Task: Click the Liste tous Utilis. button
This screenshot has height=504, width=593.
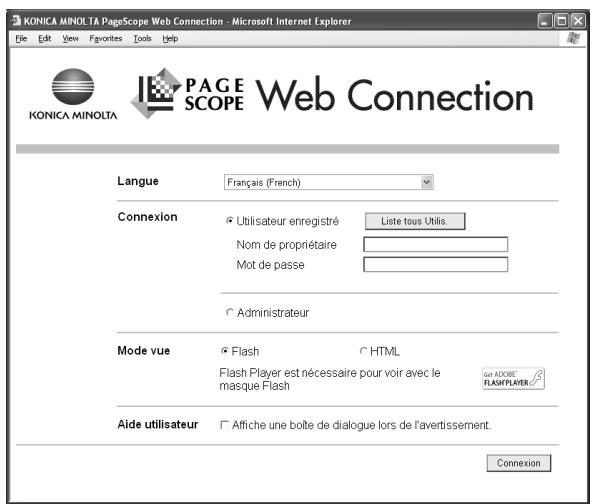Action: (x=415, y=221)
